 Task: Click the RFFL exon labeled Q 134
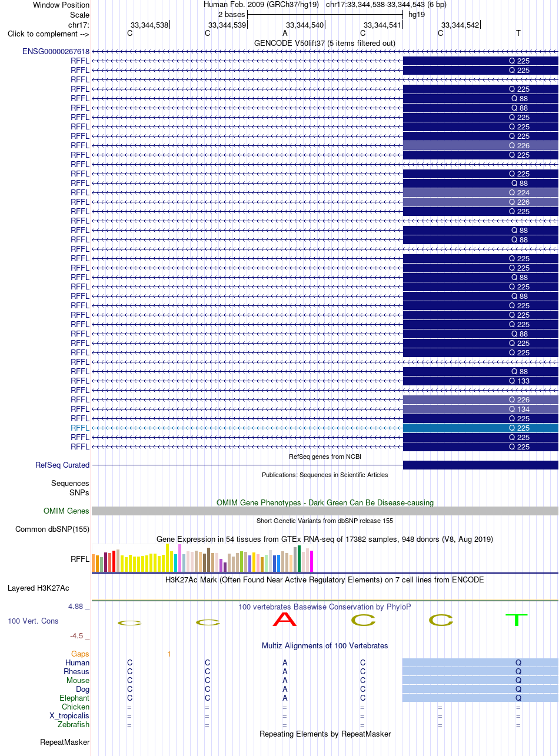coord(481,409)
